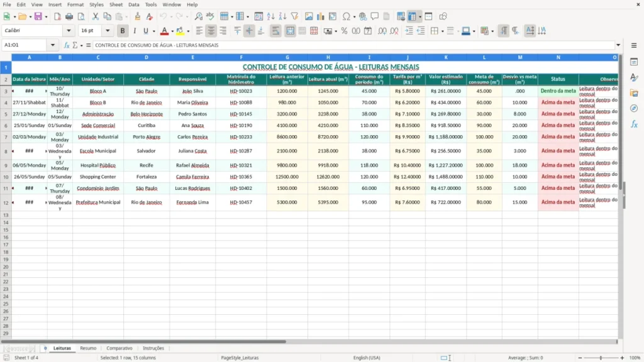
Task: Click the Increase Indent icon
Action: pos(409,31)
